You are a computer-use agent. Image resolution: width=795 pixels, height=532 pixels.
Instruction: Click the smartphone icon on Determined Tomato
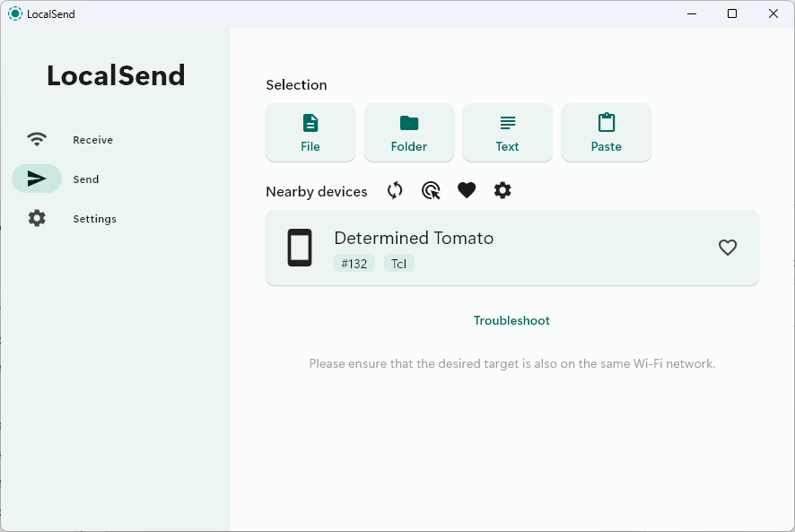299,247
